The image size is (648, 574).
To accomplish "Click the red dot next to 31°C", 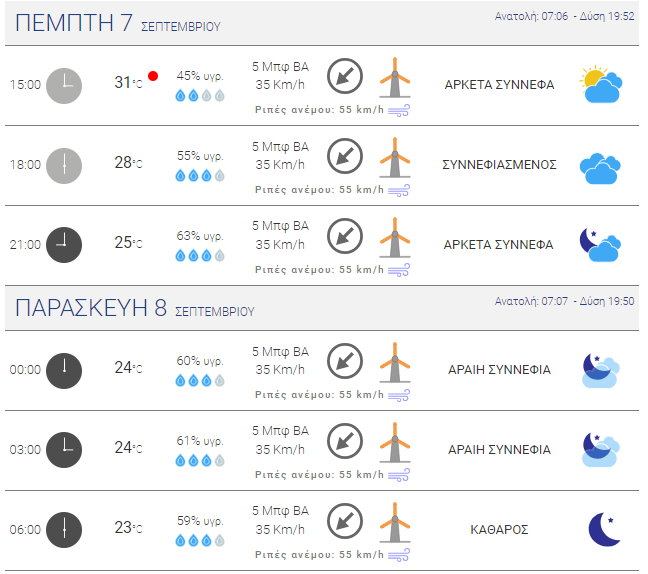I will pyautogui.click(x=153, y=76).
